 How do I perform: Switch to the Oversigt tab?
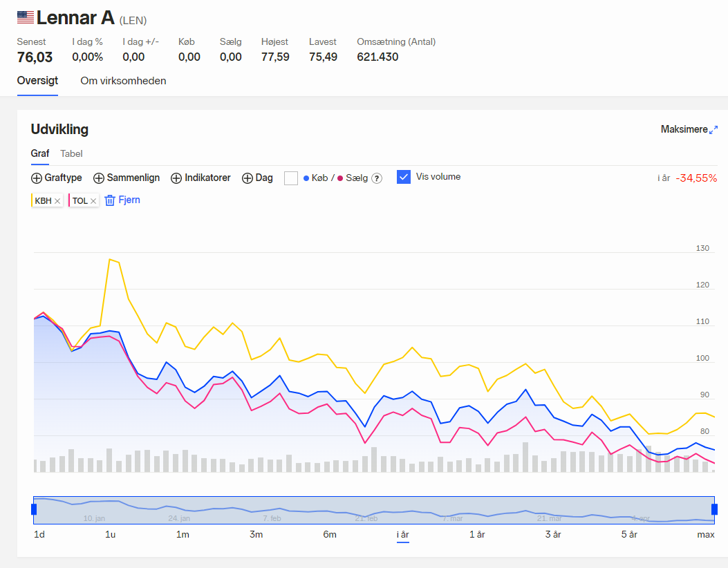[x=37, y=81]
